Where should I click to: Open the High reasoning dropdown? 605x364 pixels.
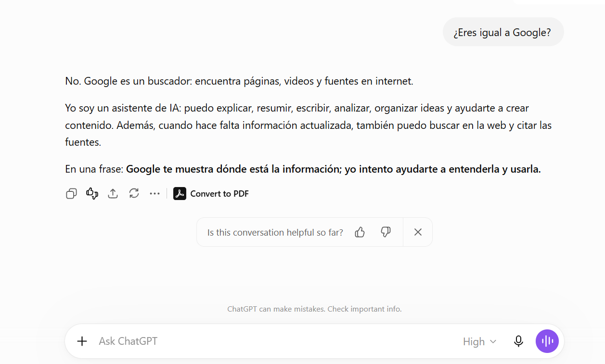tap(479, 341)
